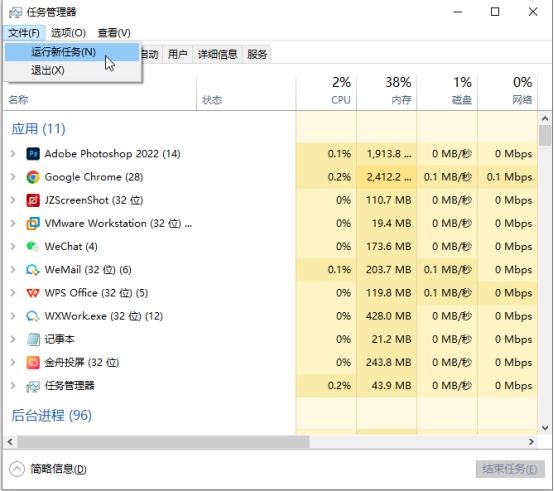This screenshot has width=554, height=491.
Task: Select the Google Chrome (28) row name
Action: 94,177
